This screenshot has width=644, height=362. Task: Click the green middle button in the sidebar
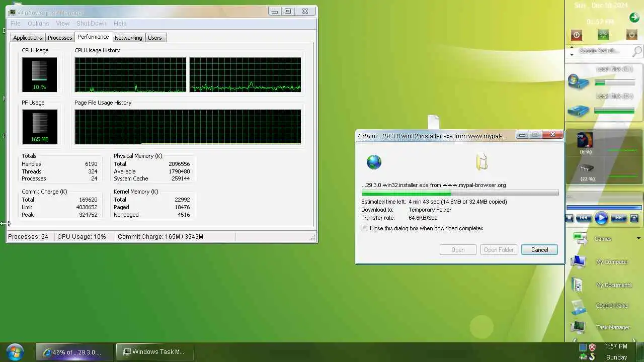[x=603, y=35]
